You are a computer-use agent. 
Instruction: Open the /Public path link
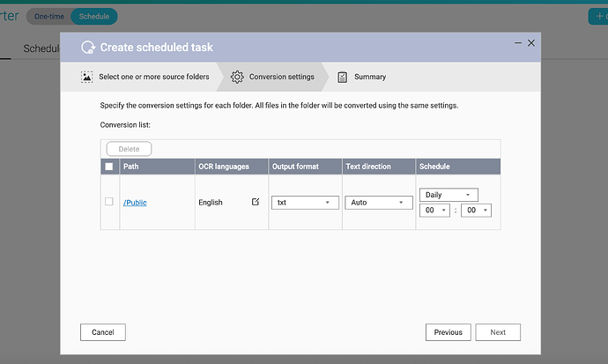click(135, 203)
